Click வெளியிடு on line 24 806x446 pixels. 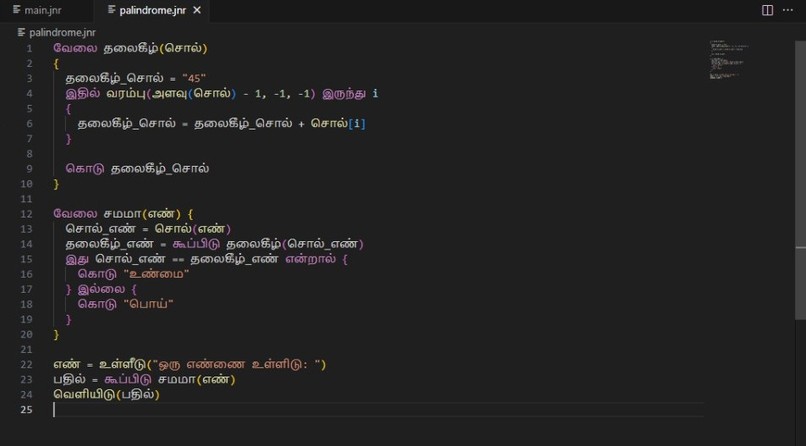coord(85,395)
